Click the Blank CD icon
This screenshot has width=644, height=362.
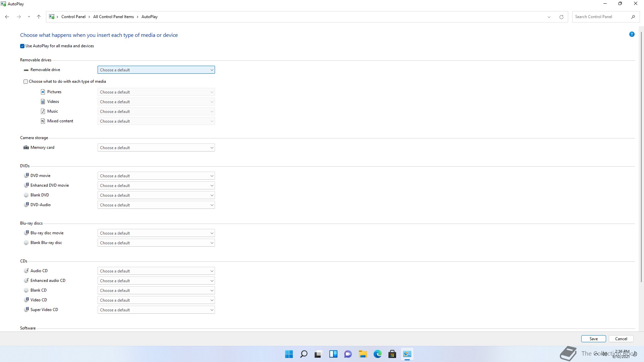[26, 290]
